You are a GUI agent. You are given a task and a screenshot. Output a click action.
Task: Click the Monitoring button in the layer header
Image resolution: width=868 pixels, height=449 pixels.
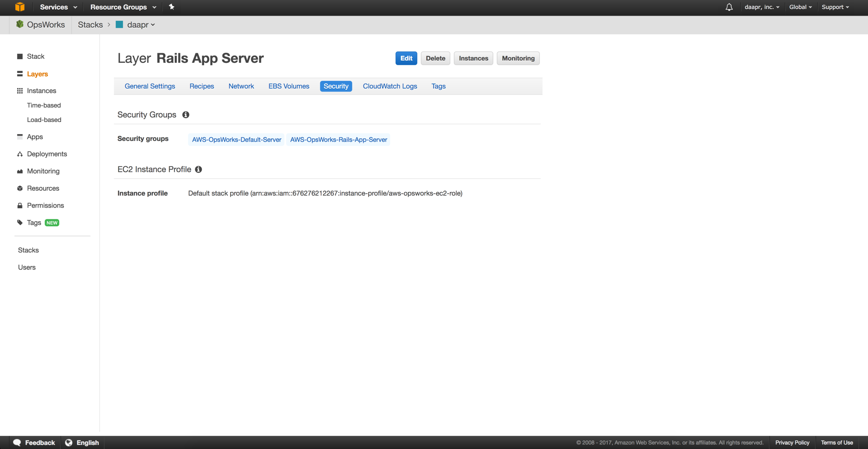[518, 58]
